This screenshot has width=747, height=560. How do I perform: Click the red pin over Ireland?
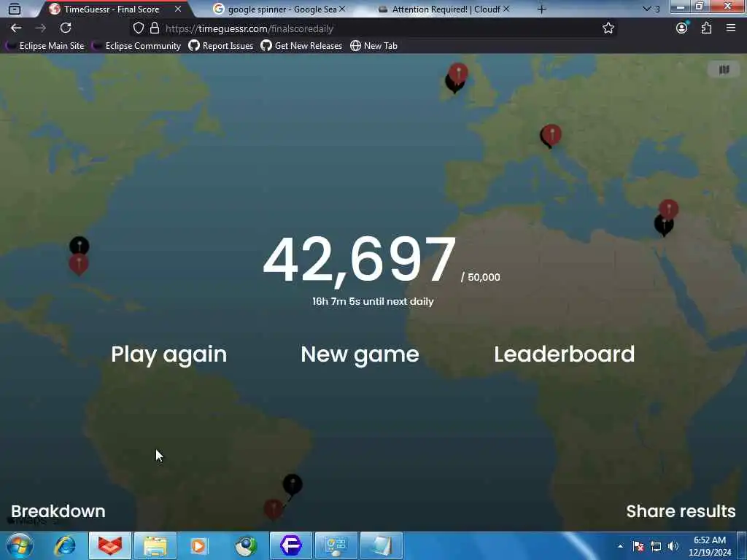pos(458,72)
